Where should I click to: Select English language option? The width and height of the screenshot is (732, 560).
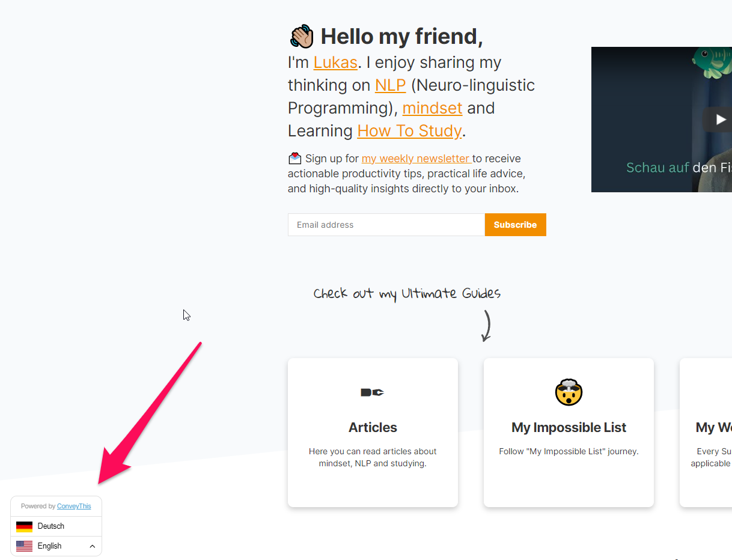pos(50,546)
